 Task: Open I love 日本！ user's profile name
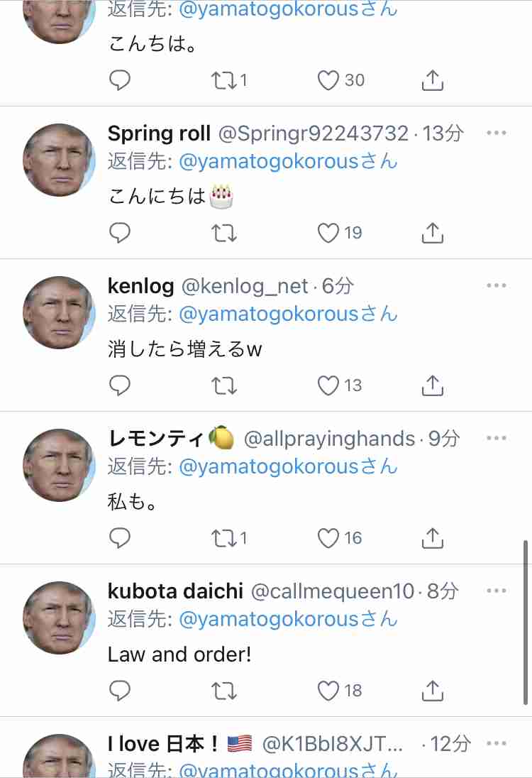click(x=164, y=743)
